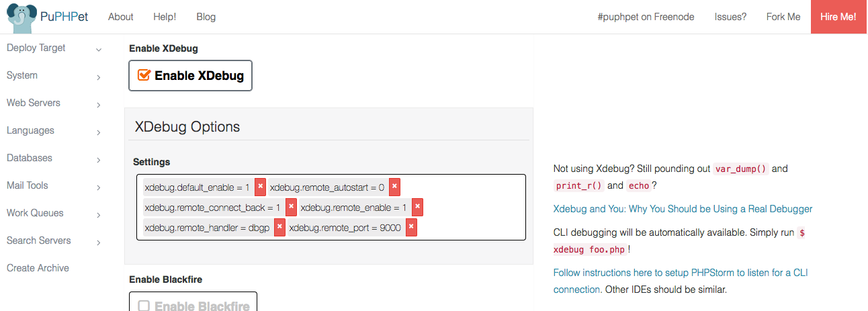Viewport: 868px width, 311px height.
Task: Remove the xdebug.remote_enable setting tag
Action: (x=417, y=208)
